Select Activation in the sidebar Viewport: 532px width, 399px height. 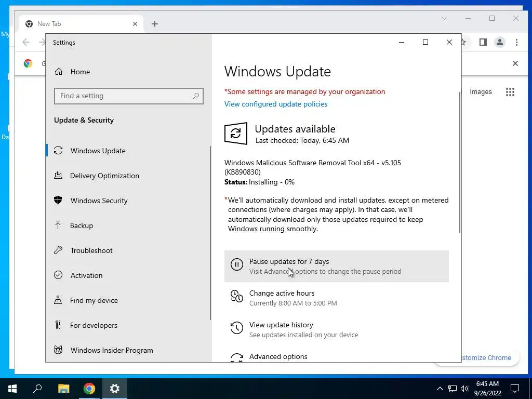pyautogui.click(x=128, y=275)
